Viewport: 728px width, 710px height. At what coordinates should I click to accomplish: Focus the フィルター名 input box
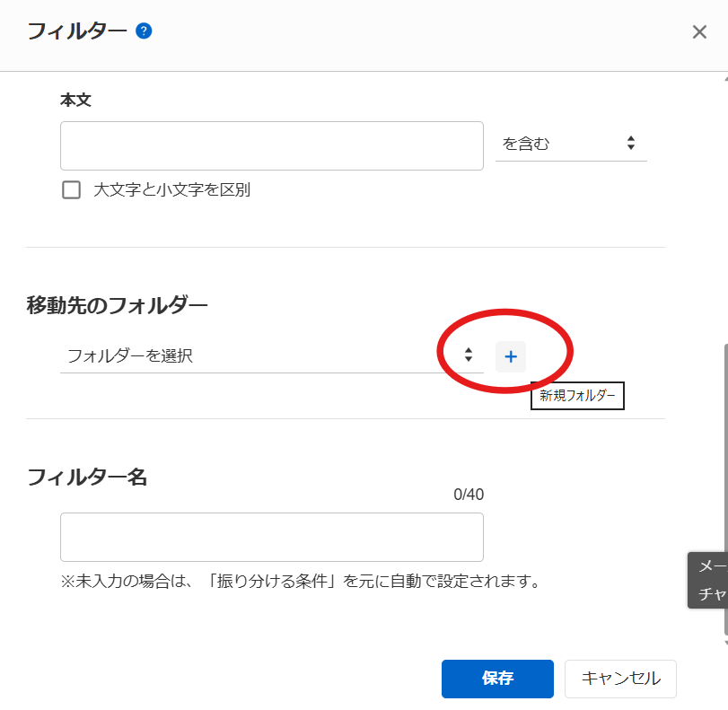click(x=271, y=538)
